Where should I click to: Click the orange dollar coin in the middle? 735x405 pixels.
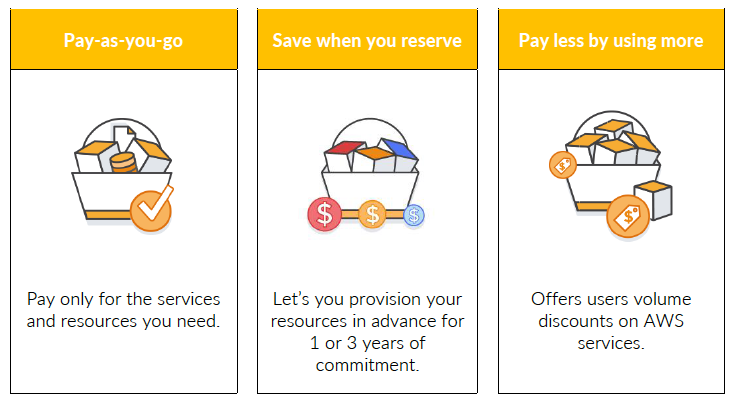coord(373,213)
